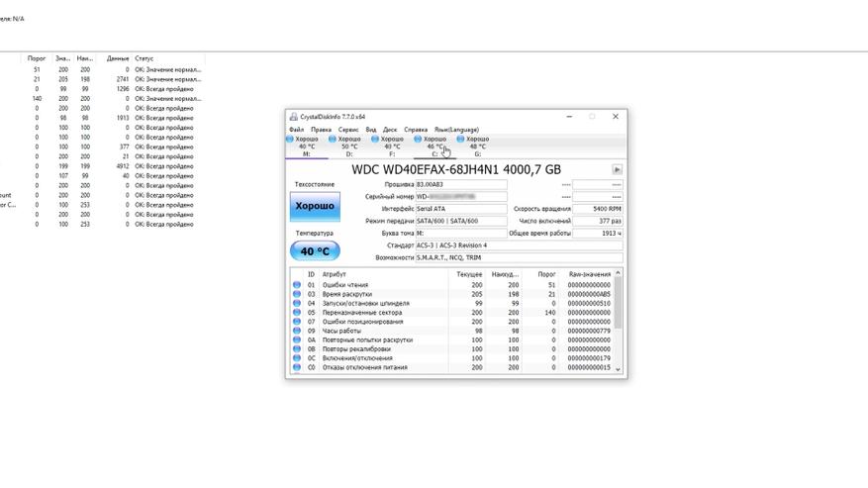Open the Язык(Language) menu

coord(456,130)
